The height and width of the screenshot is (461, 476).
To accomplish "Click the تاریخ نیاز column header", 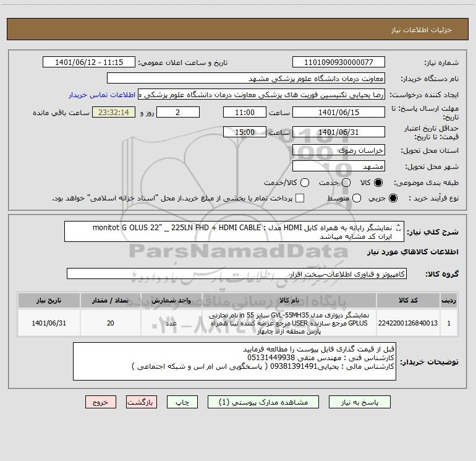I will coord(49,300).
